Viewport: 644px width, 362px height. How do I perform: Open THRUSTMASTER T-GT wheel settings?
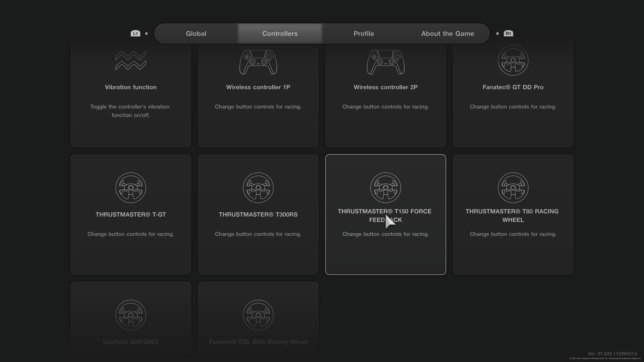click(x=130, y=214)
